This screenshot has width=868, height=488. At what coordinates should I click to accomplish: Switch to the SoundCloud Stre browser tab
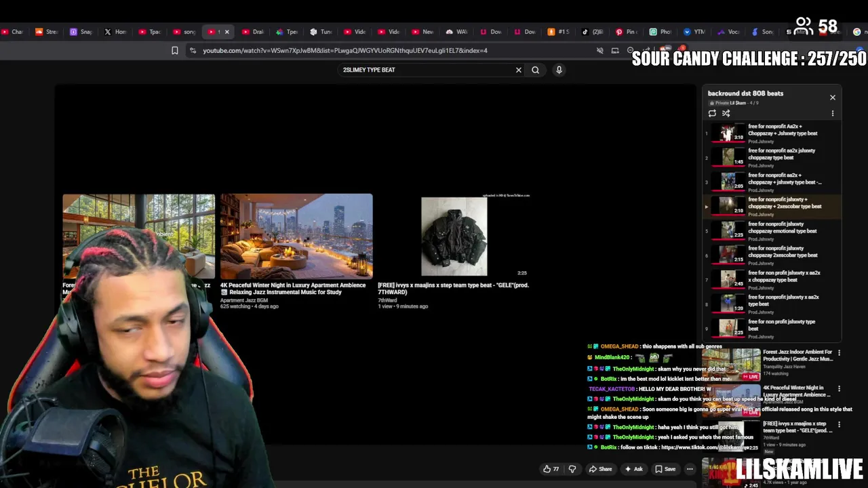[x=47, y=32]
